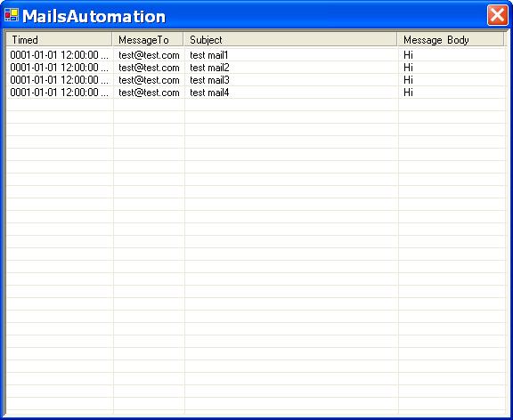Screen dimensions: 513x420
Task: Select the row with subject test mail1
Action: (x=256, y=55)
